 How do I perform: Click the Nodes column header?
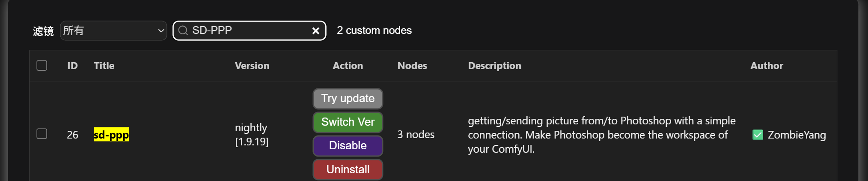coord(412,66)
